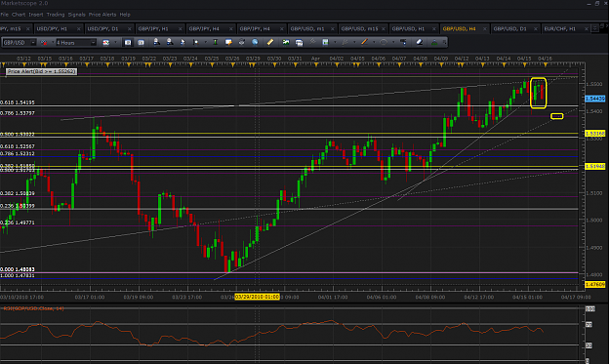Close the USD/JPY, H1 tab
This screenshot has height=364, width=610.
click(x=79, y=28)
